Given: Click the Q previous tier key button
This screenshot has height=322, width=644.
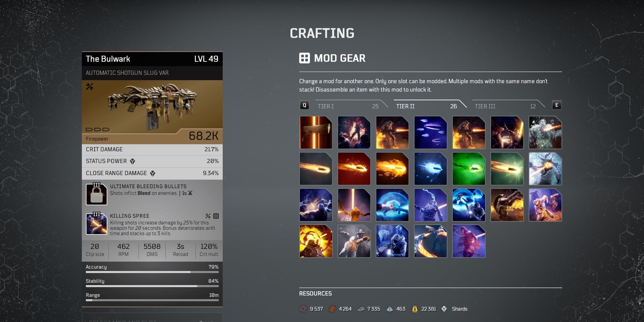Looking at the screenshot, I should point(304,105).
